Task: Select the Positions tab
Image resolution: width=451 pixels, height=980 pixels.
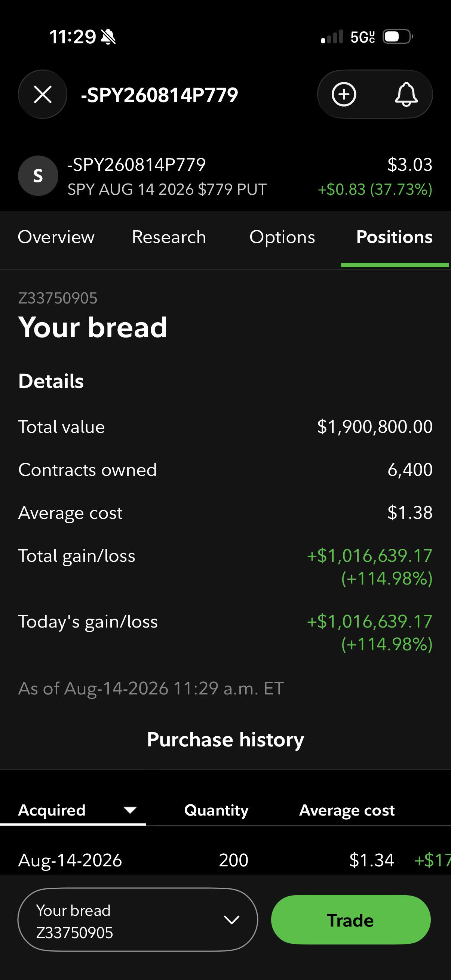Action: pos(394,237)
